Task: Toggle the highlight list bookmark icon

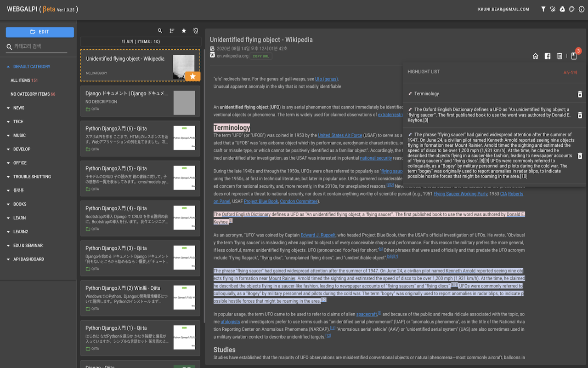Action: [574, 56]
